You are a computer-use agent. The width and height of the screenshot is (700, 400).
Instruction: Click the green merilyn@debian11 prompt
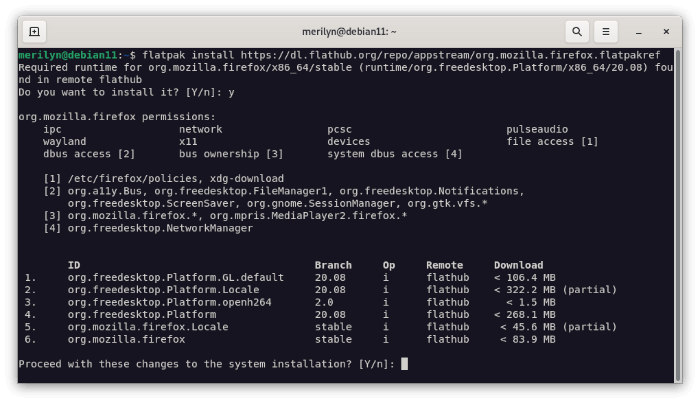[68, 55]
